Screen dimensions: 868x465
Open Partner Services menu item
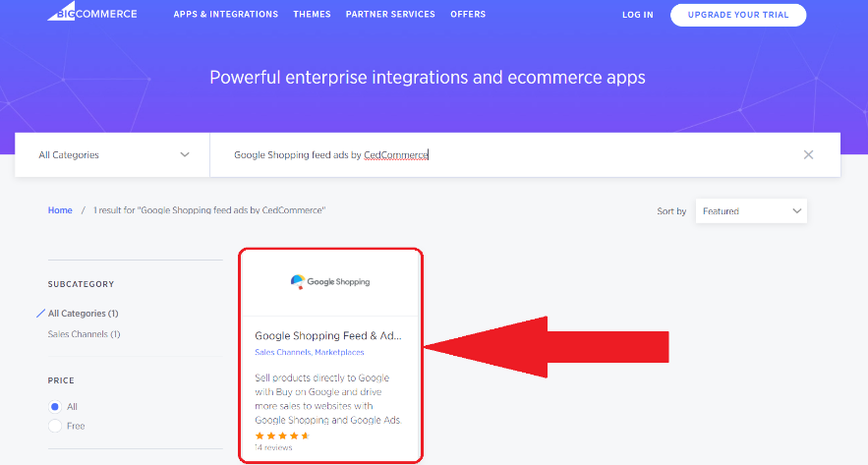[390, 15]
